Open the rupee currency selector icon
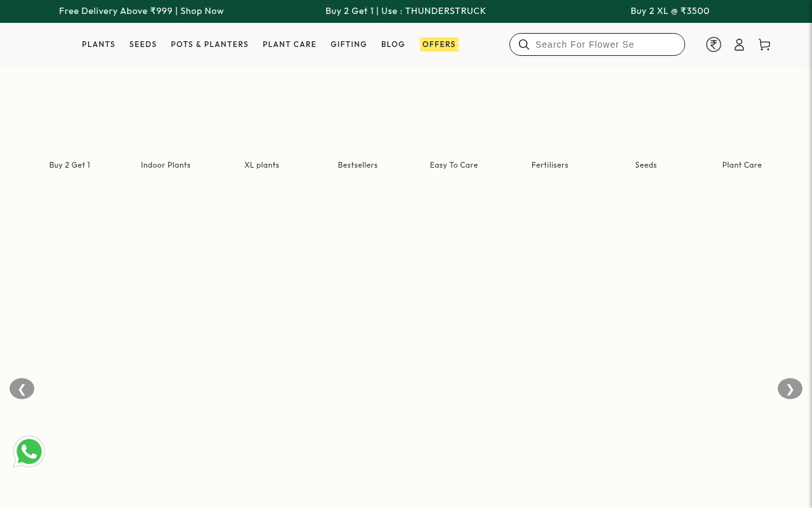812x508 pixels. point(714,44)
